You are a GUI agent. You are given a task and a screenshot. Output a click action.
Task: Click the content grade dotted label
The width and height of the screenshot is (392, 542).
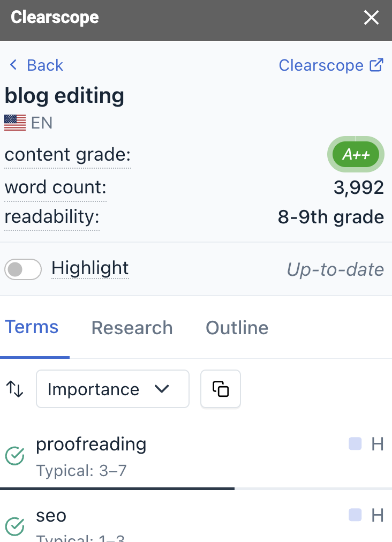(x=67, y=155)
